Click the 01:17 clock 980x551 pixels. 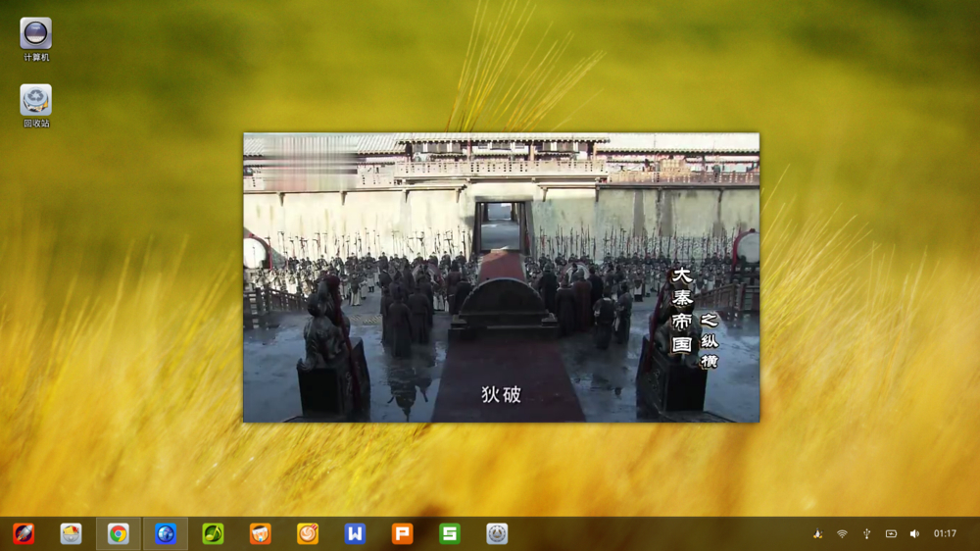tap(945, 533)
